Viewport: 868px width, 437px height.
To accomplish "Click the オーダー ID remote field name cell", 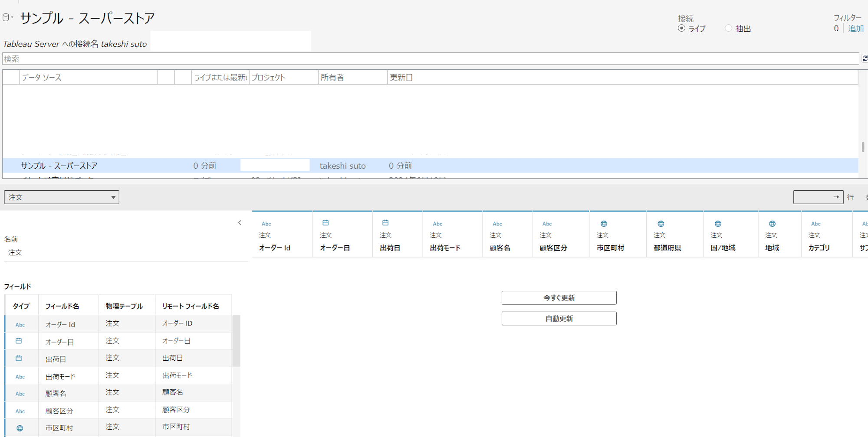I will click(x=194, y=323).
